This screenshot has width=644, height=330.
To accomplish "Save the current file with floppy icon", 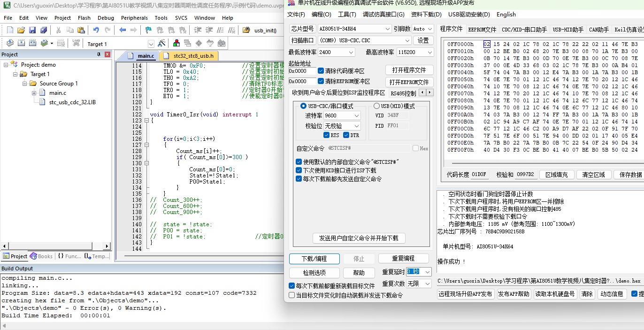I will pos(32,30).
